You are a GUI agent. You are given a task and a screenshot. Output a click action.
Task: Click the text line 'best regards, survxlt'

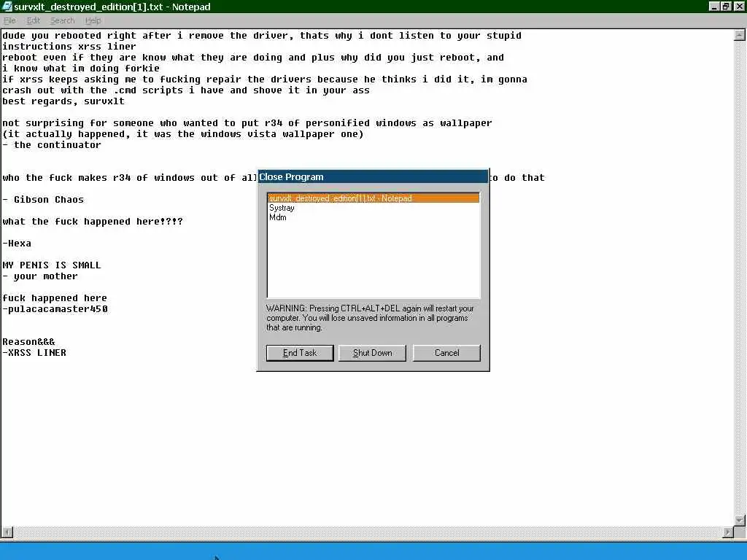pyautogui.click(x=63, y=101)
